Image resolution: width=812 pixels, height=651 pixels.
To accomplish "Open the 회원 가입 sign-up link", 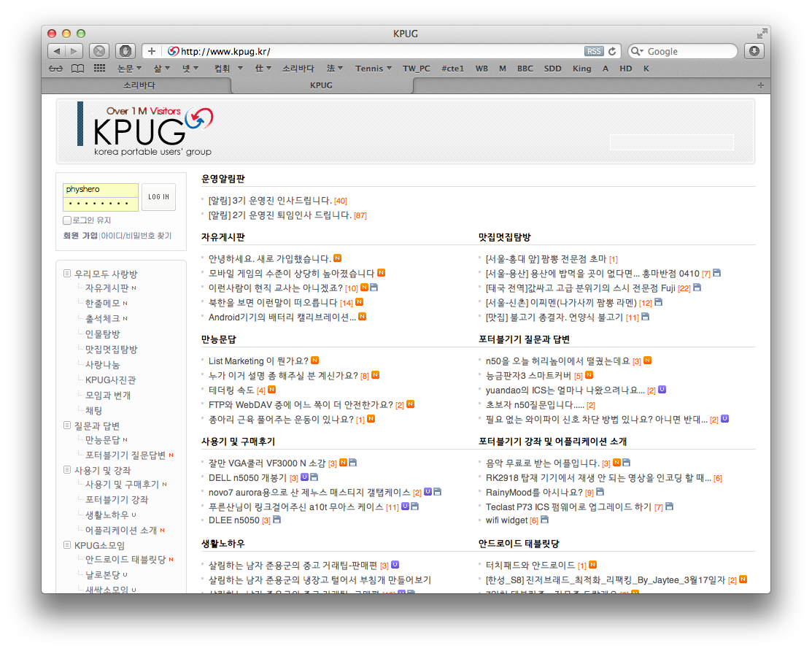I will pyautogui.click(x=80, y=235).
